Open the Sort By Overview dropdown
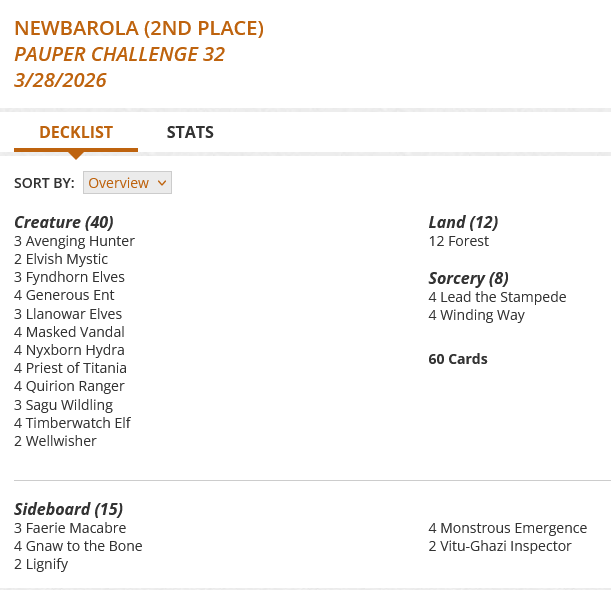The width and height of the screenshot is (611, 590). pos(128,183)
